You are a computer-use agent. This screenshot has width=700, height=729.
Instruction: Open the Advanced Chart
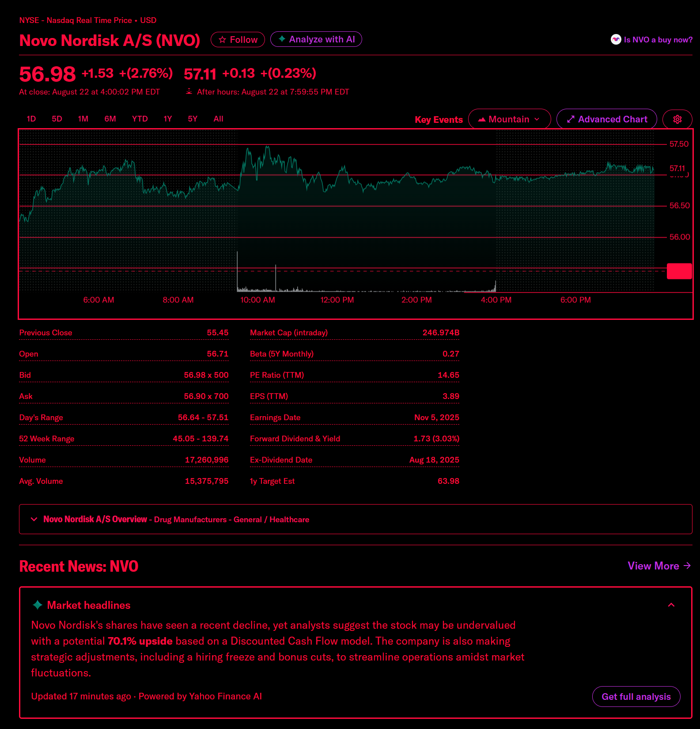(607, 119)
